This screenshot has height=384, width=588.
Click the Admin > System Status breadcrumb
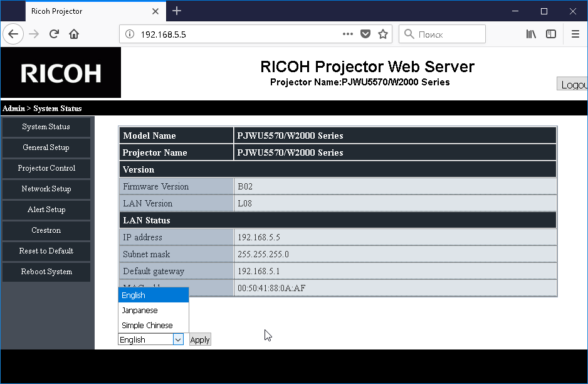[42, 109]
